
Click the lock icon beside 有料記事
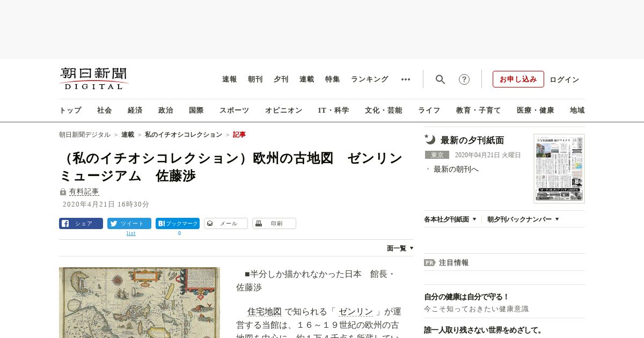[63, 192]
